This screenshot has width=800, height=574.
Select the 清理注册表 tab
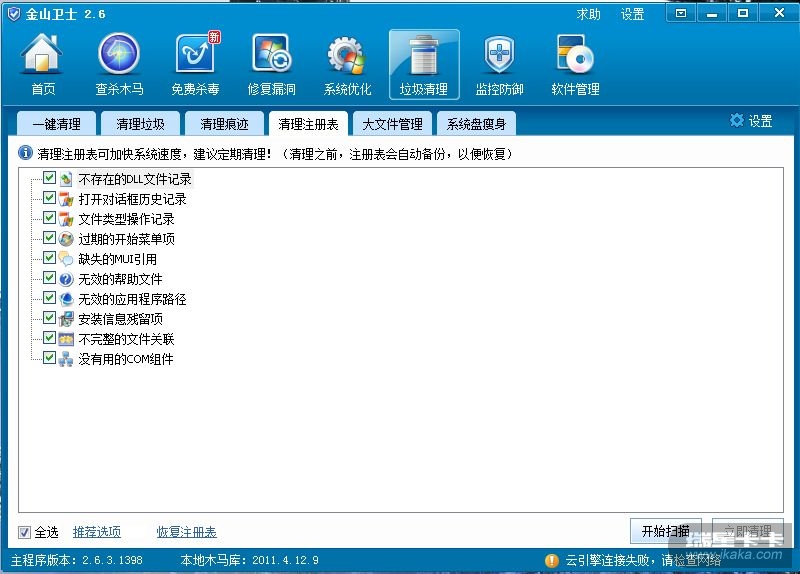tap(308, 123)
